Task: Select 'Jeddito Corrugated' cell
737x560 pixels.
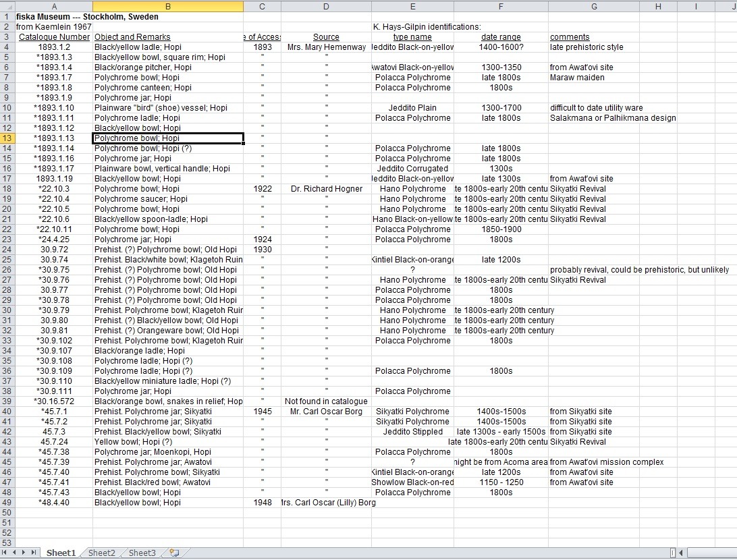Action: [412, 169]
